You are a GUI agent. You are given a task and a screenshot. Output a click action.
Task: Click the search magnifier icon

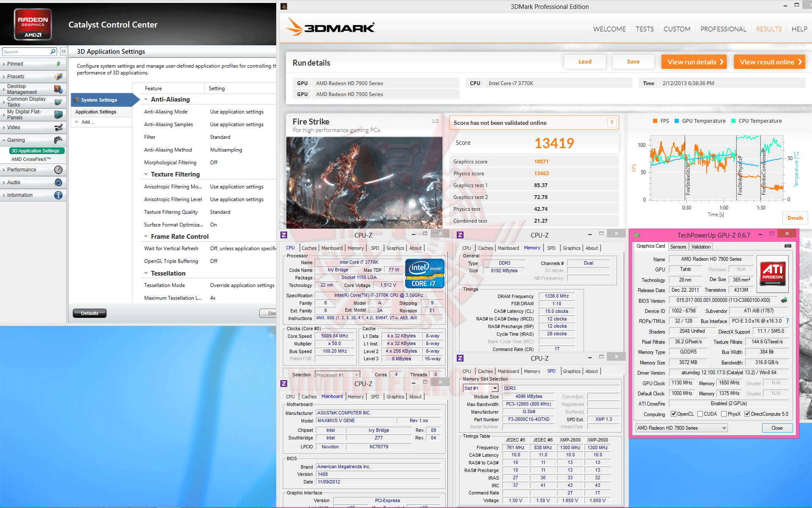(x=53, y=52)
